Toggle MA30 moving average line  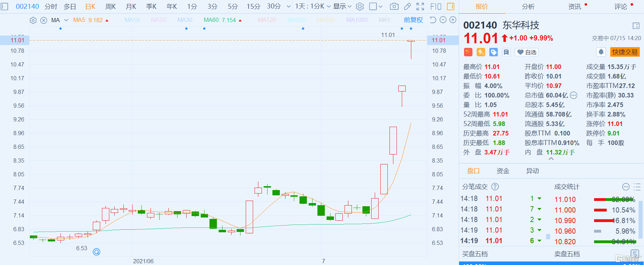[x=185, y=20]
